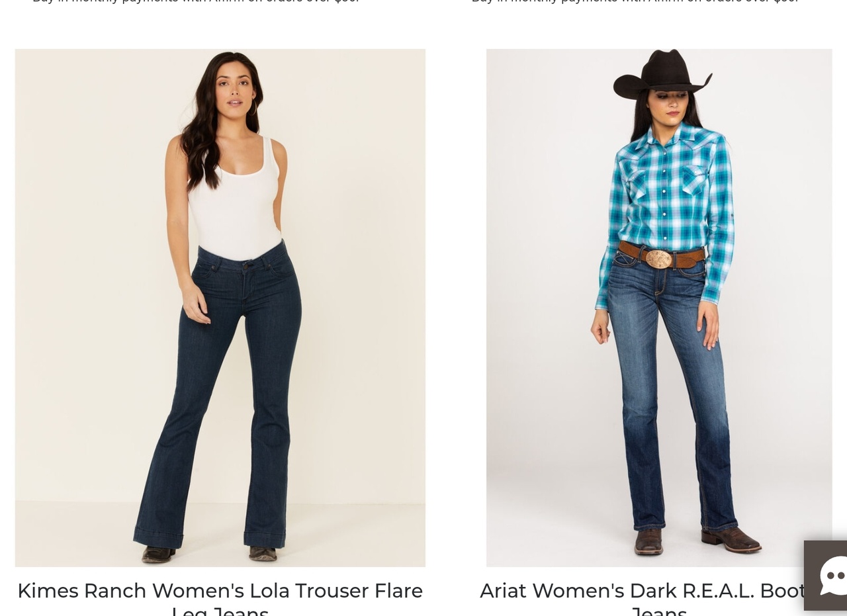Open the live chat bubble icon
847x616 pixels.
[x=826, y=576]
